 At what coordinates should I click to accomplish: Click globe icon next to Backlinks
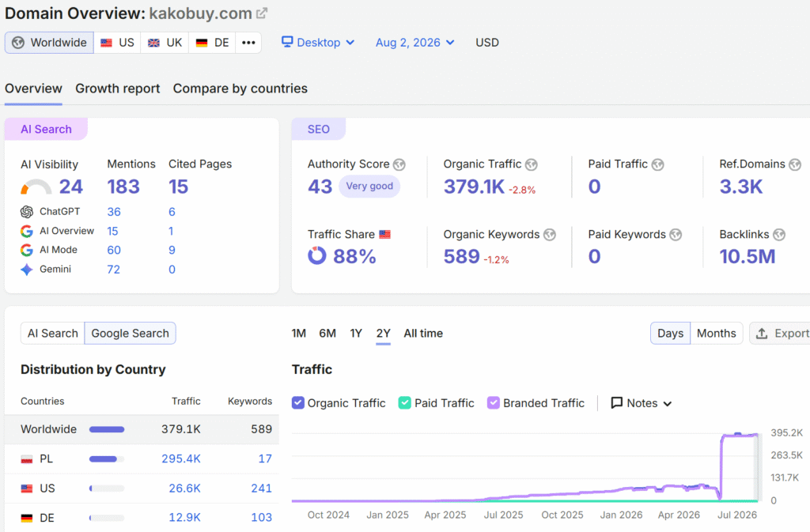click(779, 235)
